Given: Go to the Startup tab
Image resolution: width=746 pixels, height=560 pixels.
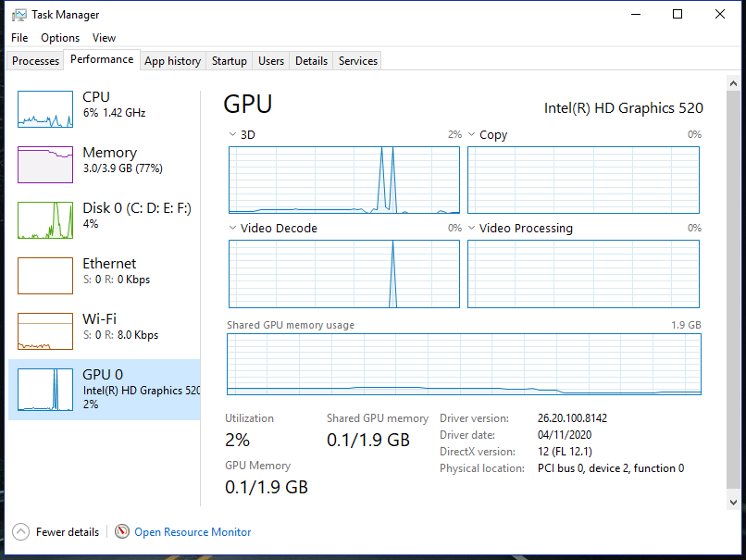Looking at the screenshot, I should click(x=230, y=61).
